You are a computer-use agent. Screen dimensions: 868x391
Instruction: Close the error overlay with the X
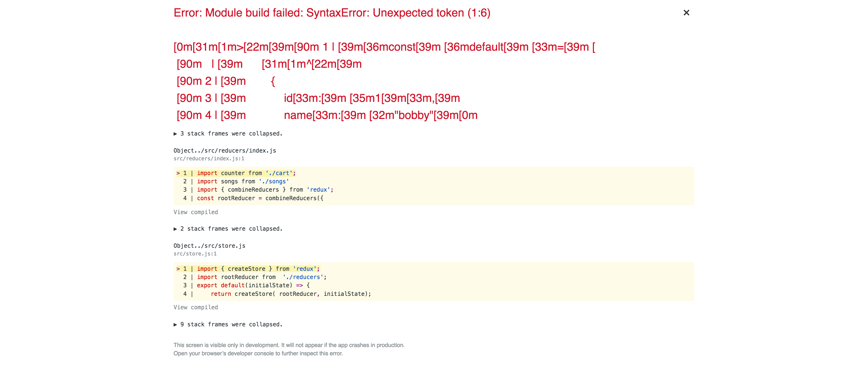[686, 13]
